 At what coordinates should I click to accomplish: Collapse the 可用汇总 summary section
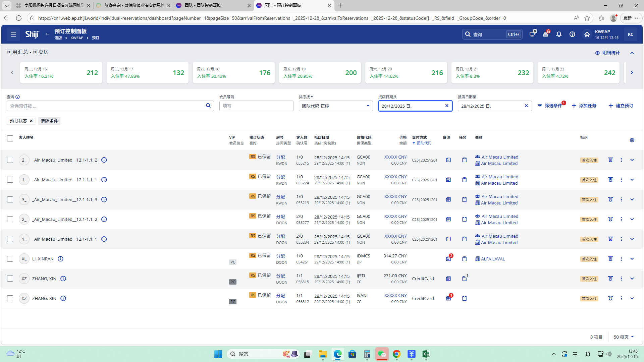click(x=632, y=53)
